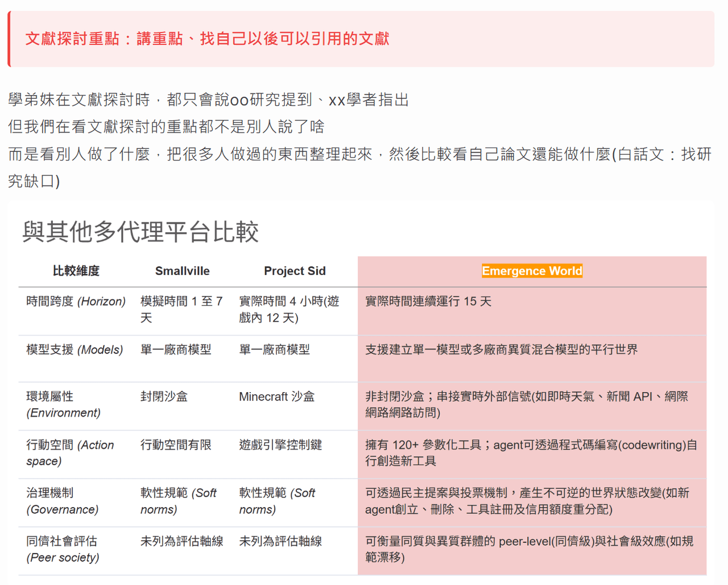Click the cell starting 擁有 120+ 參數化工具
This screenshot has height=585, width=728.
coord(531,453)
